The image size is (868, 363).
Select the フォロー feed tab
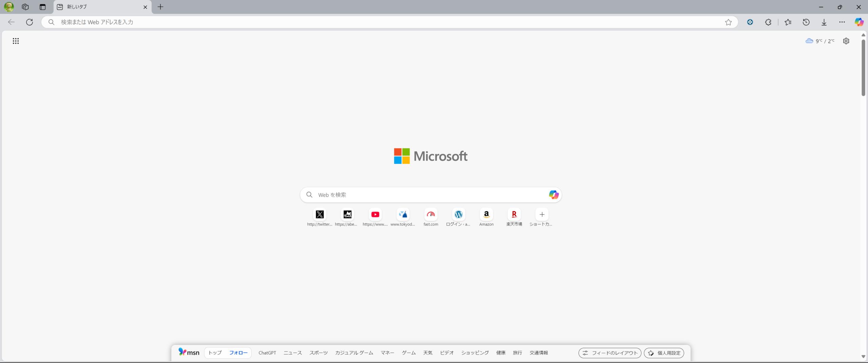coord(238,353)
